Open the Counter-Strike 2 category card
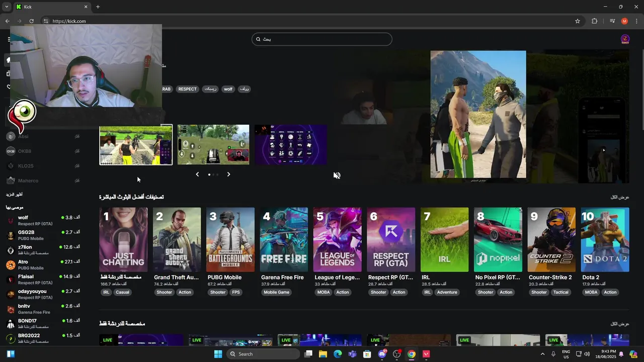Viewport: 644px width, 362px height. click(551, 240)
